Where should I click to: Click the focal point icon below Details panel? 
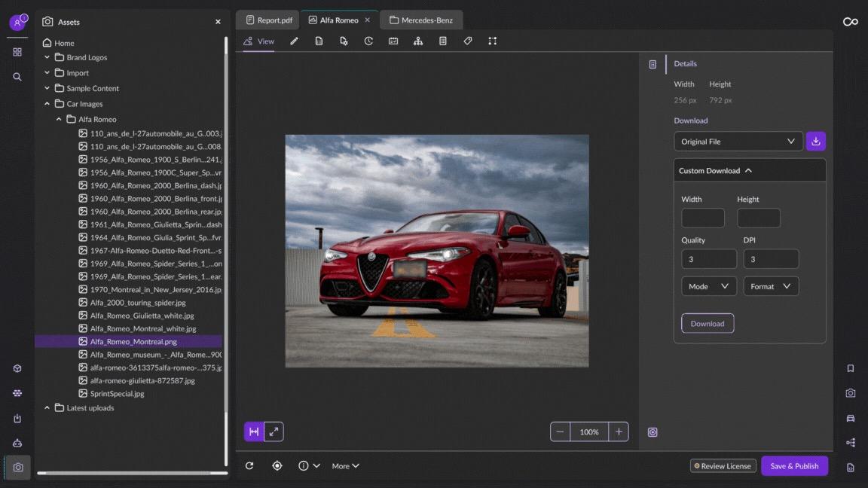point(653,432)
